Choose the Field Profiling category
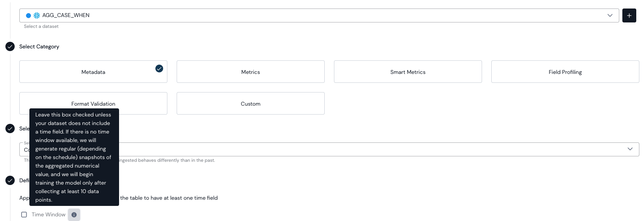The width and height of the screenshot is (644, 221). 565,72
